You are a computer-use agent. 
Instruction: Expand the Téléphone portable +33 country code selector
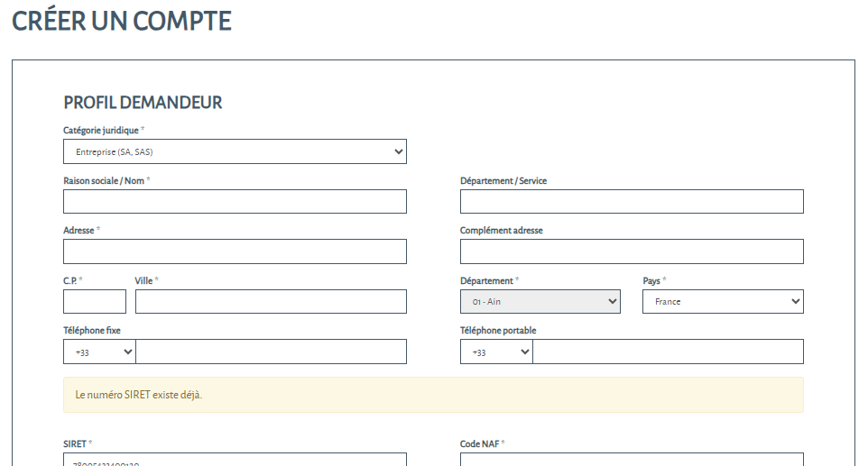(x=496, y=352)
